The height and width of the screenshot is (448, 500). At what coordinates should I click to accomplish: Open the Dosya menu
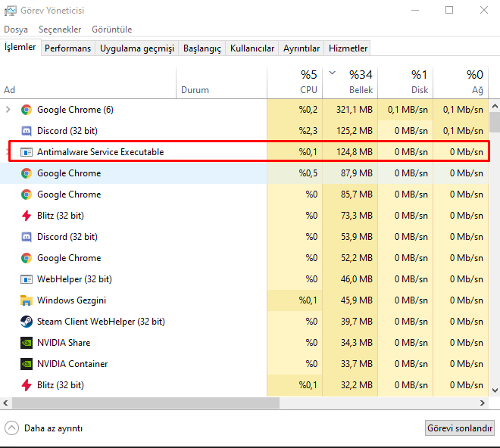pos(16,30)
